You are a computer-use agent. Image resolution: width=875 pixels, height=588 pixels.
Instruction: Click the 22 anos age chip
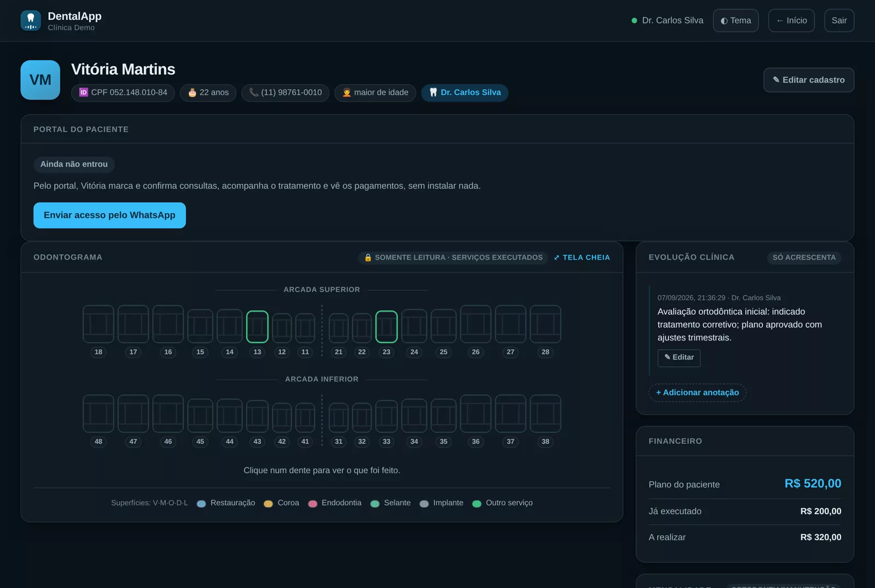208,92
